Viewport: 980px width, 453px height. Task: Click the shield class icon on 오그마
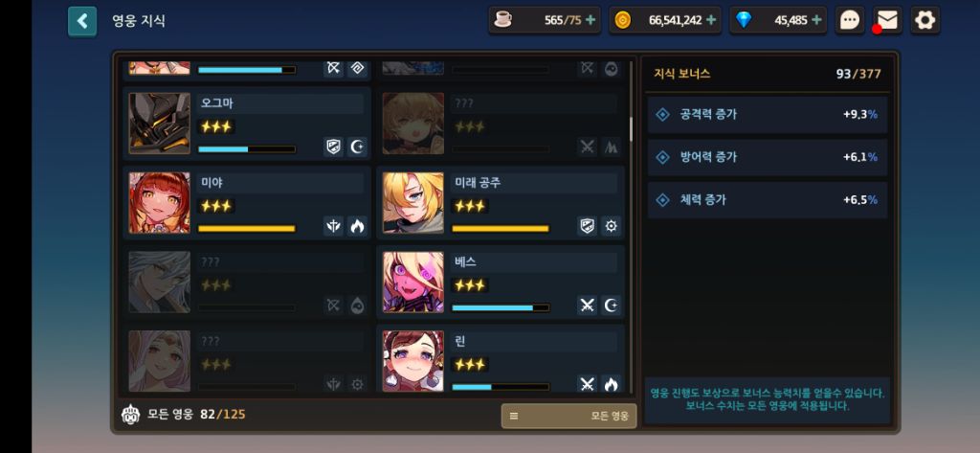[x=334, y=147]
